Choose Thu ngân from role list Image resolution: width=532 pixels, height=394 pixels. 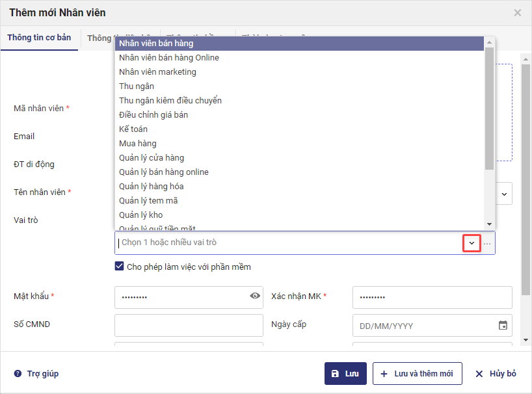137,86
